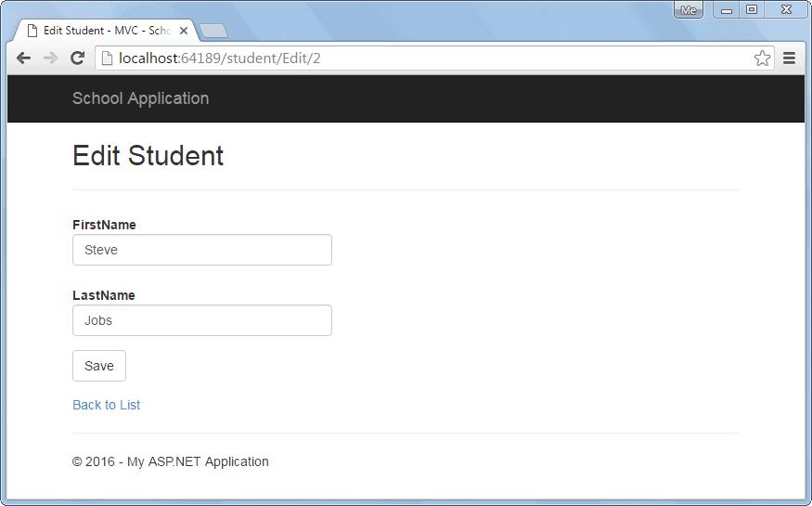Close the Edit Student tab

click(x=184, y=31)
